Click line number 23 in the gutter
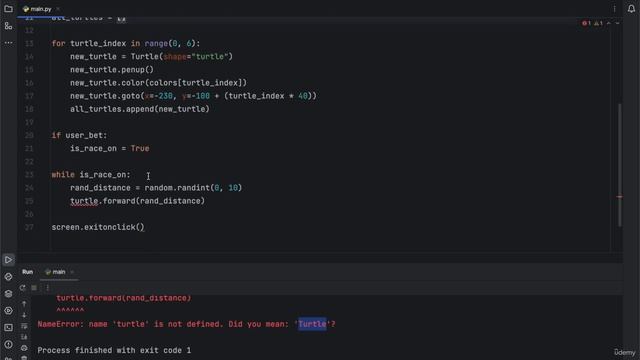 pyautogui.click(x=29, y=175)
